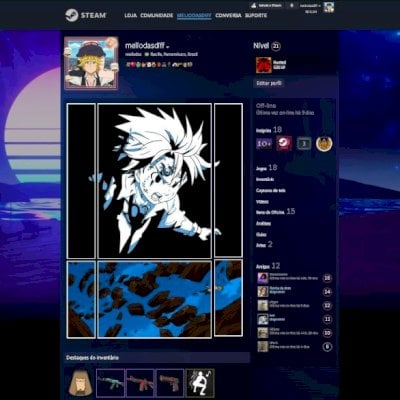Click the level 14 friend's avatar
This screenshot has width=400, height=400.
[263, 291]
